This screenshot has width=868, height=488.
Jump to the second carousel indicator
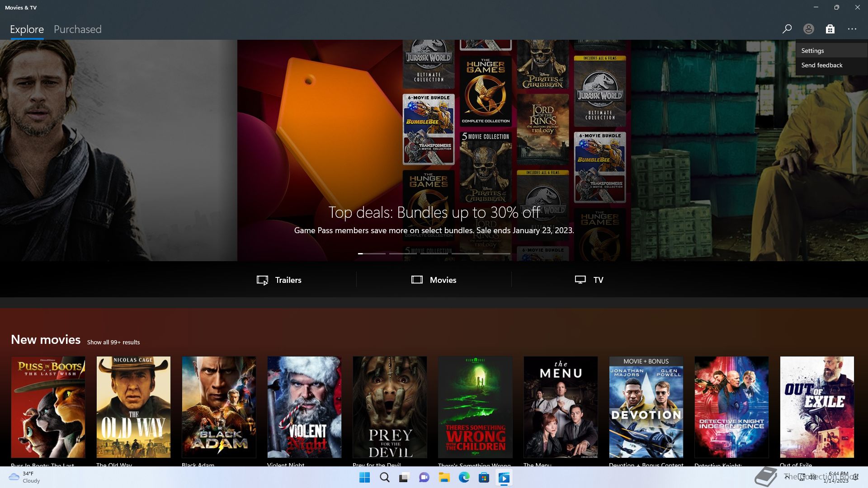403,253
